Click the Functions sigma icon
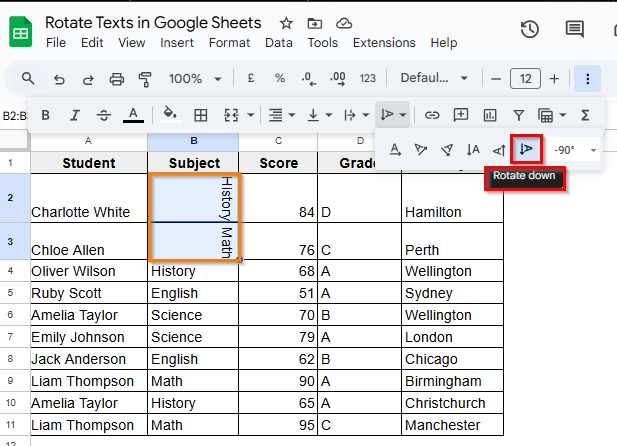 [x=585, y=115]
